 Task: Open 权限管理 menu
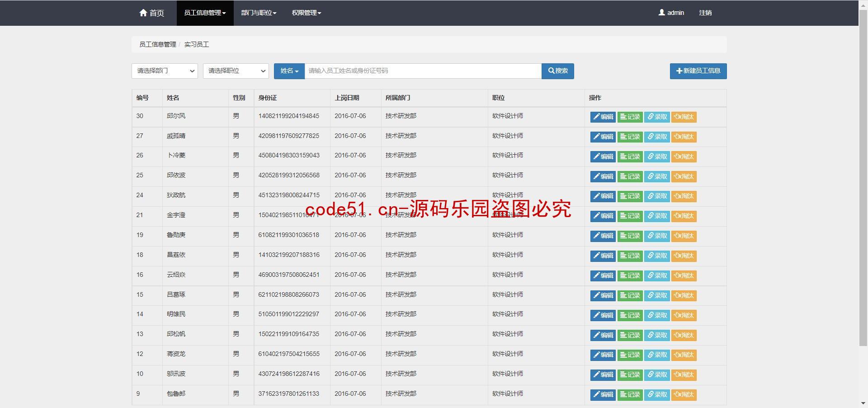coord(307,13)
